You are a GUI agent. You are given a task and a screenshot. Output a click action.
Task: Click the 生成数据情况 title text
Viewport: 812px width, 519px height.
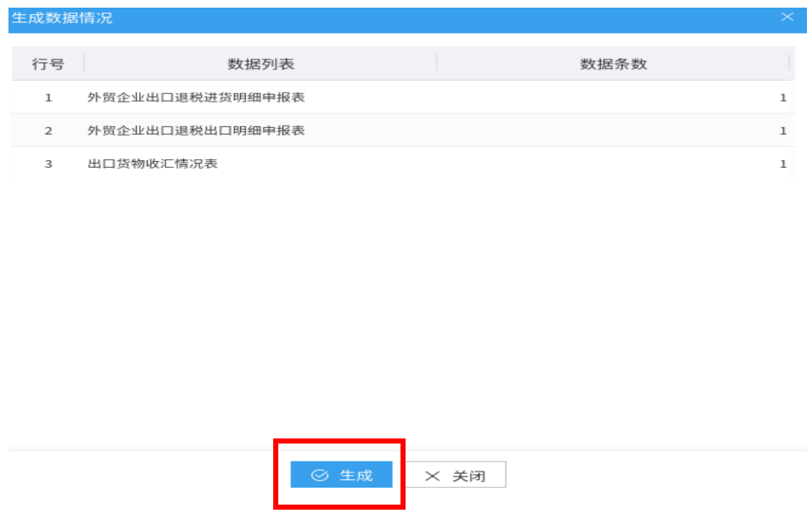click(x=62, y=18)
